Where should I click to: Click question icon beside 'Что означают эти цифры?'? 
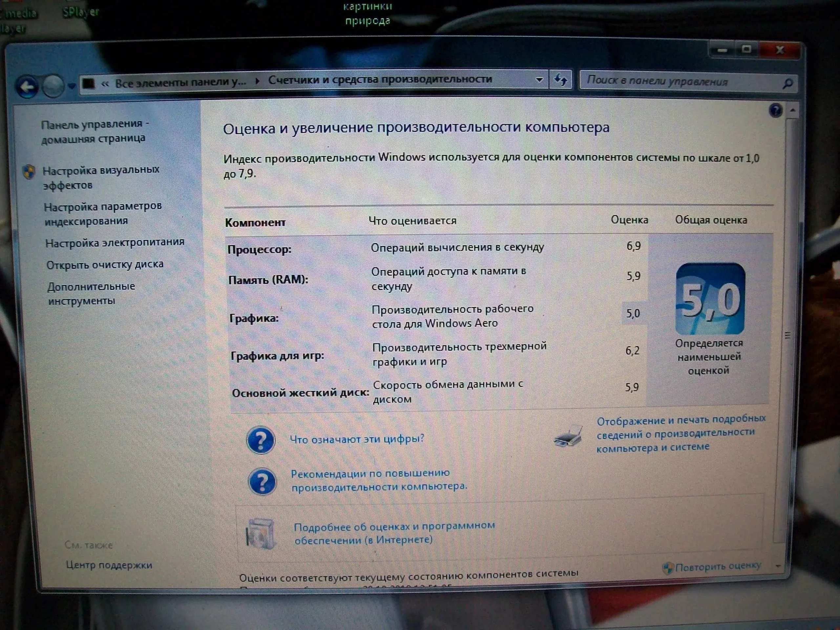pyautogui.click(x=261, y=440)
